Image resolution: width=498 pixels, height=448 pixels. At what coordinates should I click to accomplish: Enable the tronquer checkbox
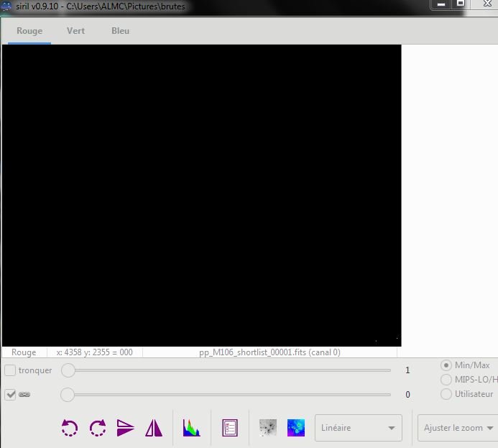10,370
